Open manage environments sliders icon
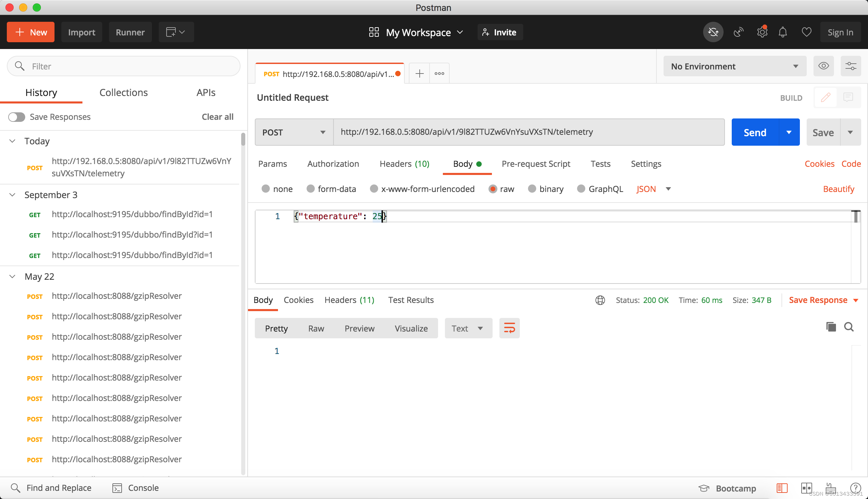The height and width of the screenshot is (499, 868). [851, 66]
